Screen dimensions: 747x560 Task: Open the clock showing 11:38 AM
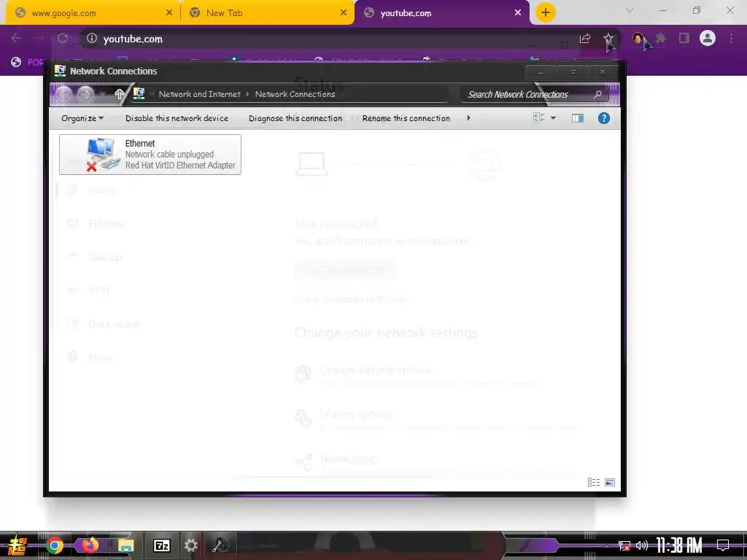point(679,545)
